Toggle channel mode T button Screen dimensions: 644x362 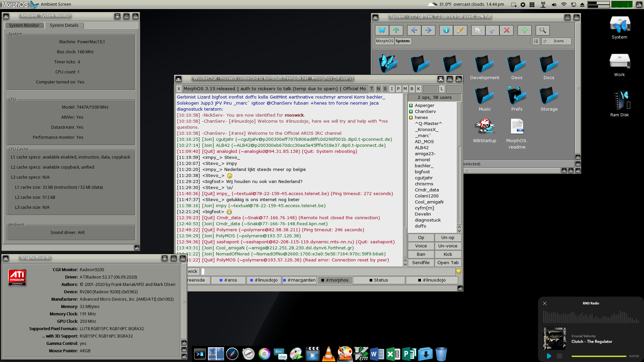[x=372, y=89]
